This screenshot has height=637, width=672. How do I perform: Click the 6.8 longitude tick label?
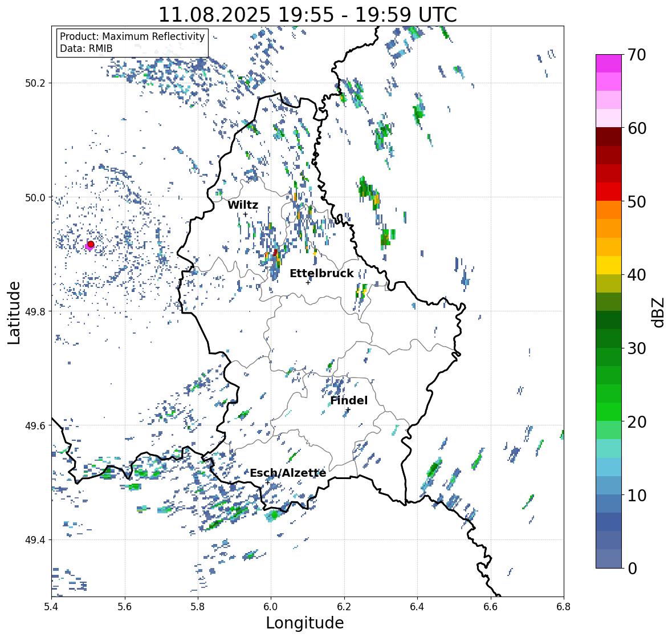click(564, 607)
